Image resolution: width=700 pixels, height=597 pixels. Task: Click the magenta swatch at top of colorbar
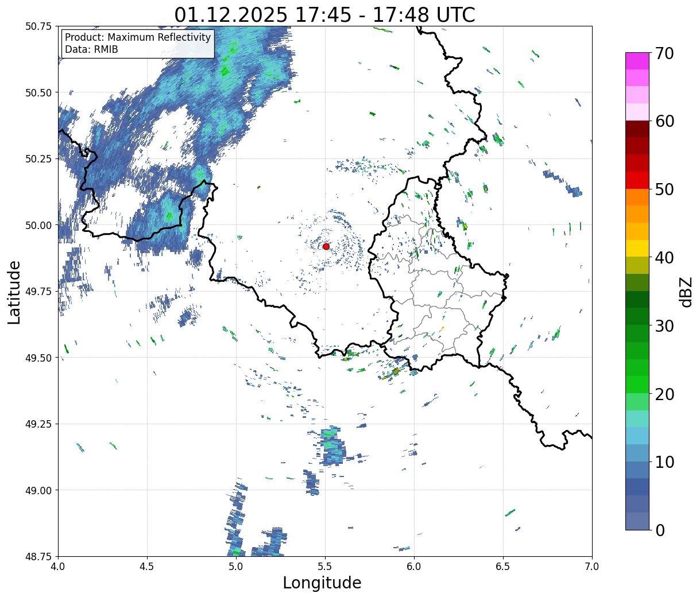point(637,61)
